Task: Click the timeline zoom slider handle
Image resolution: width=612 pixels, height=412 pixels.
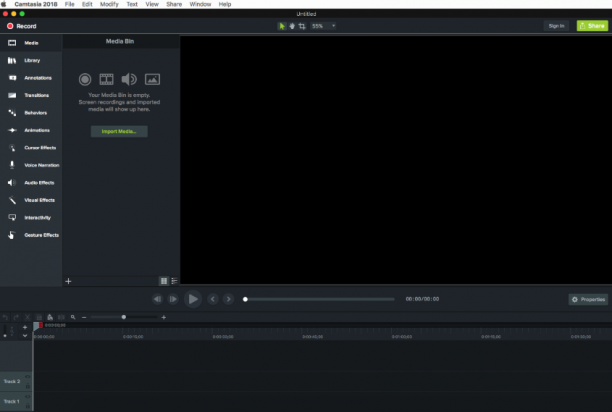Action: tap(124, 317)
